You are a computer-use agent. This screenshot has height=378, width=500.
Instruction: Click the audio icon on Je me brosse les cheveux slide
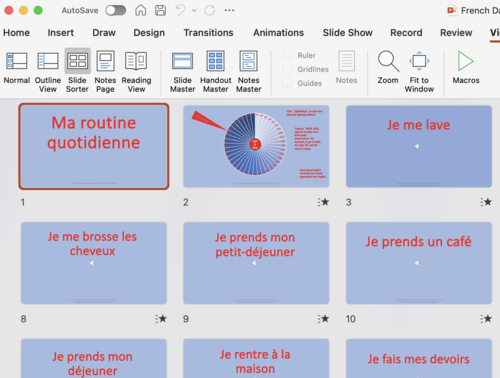tap(93, 263)
